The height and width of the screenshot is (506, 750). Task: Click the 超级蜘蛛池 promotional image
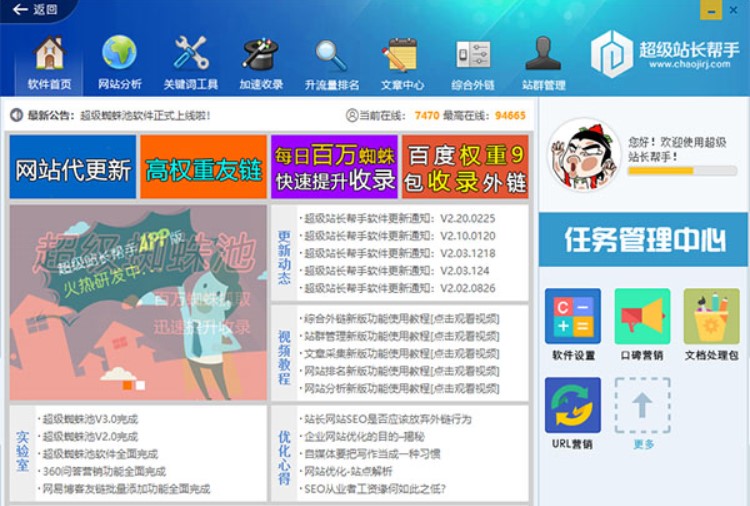coord(138,303)
